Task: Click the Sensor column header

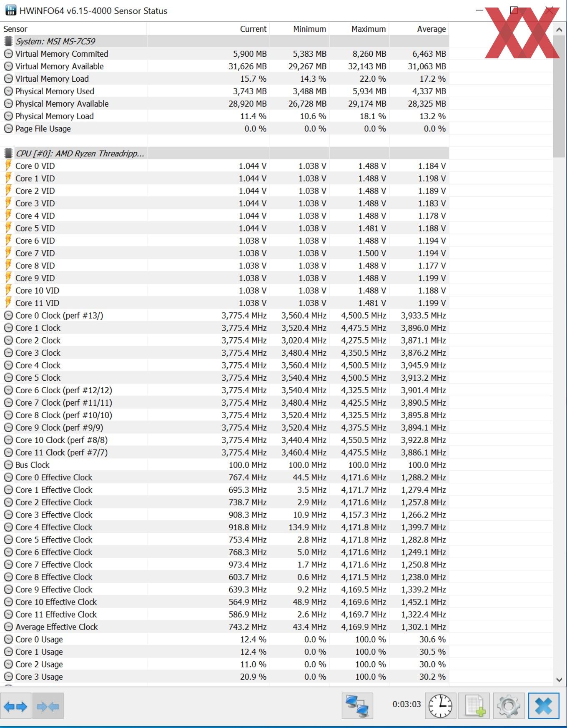Action: point(73,29)
